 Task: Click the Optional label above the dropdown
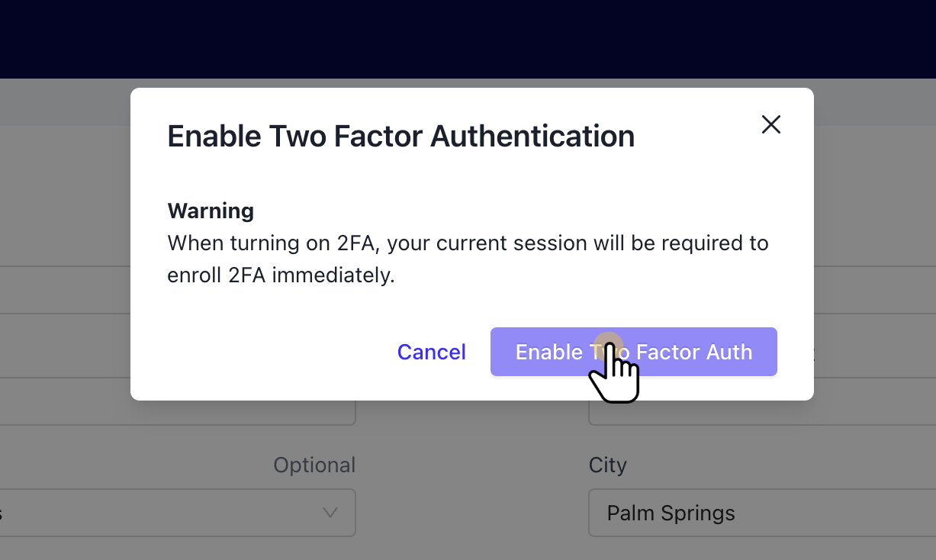click(x=314, y=465)
